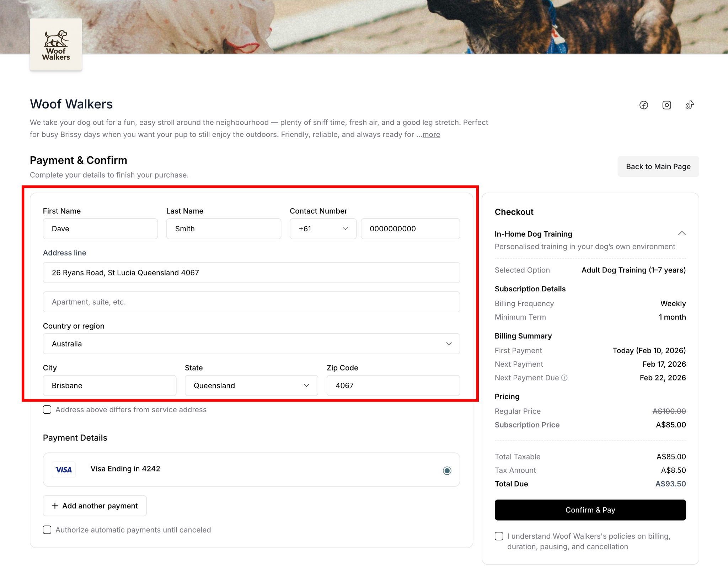This screenshot has width=728, height=582.
Task: Click the Visa card logo
Action: tap(64, 470)
